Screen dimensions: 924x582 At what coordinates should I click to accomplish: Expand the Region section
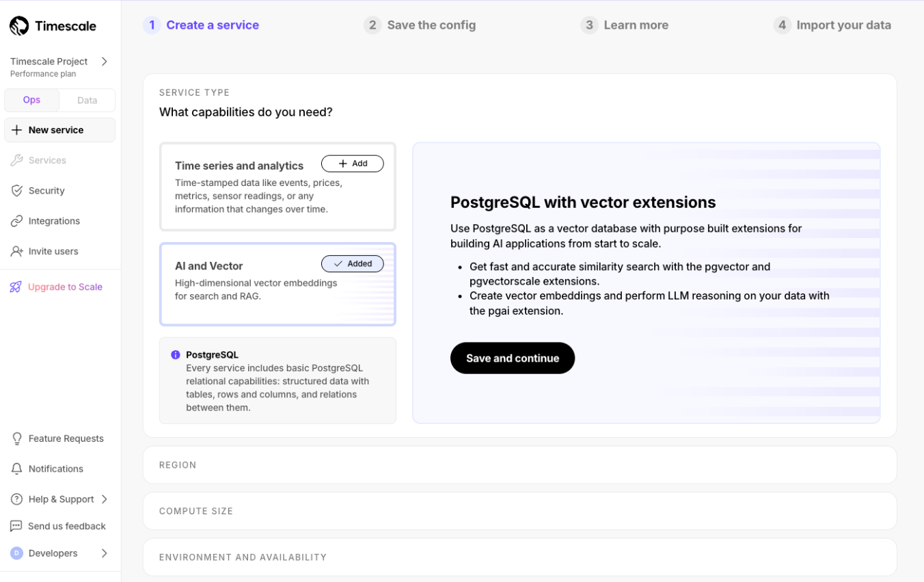tap(519, 465)
